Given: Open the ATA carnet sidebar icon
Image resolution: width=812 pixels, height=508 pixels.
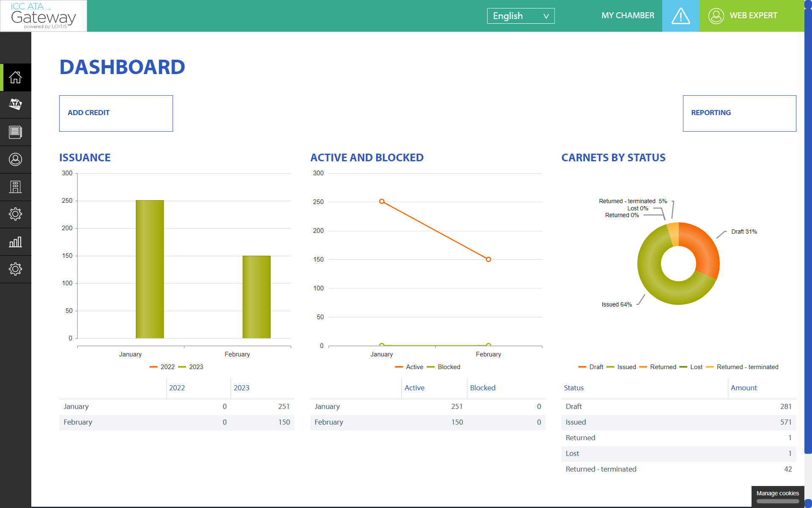Looking at the screenshot, I should pos(16,105).
